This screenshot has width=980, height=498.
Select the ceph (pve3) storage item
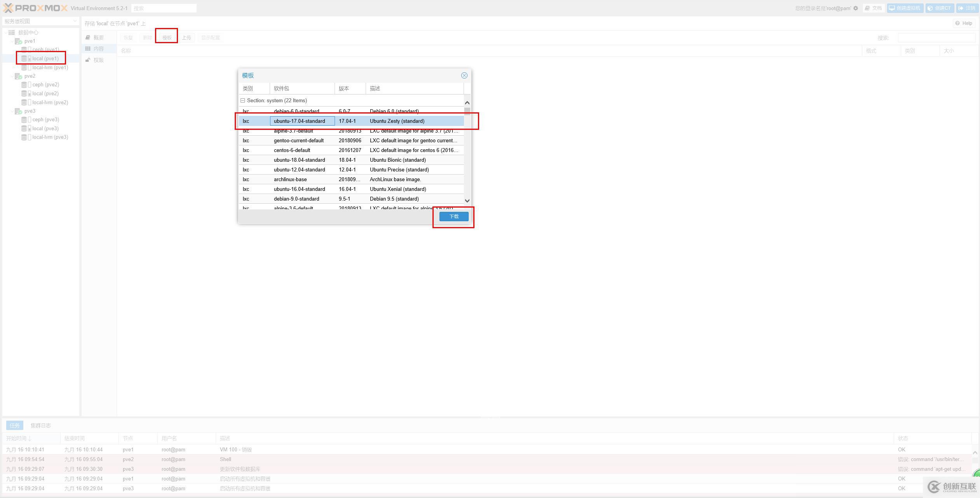tap(45, 120)
